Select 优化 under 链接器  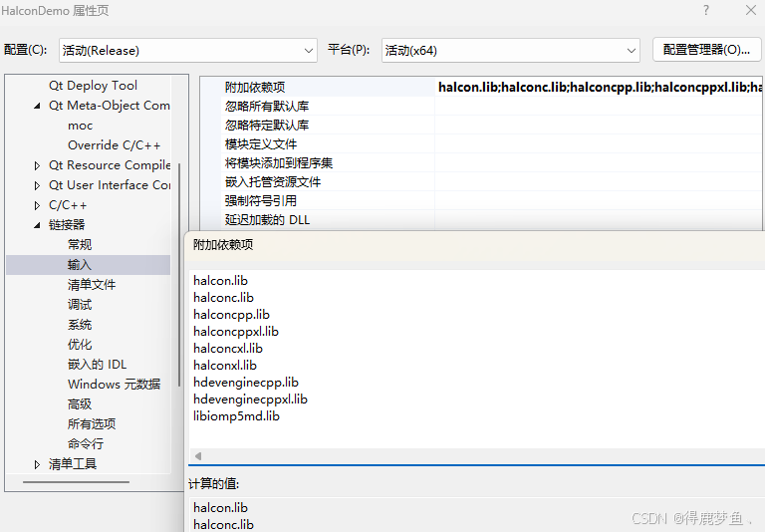click(x=80, y=345)
